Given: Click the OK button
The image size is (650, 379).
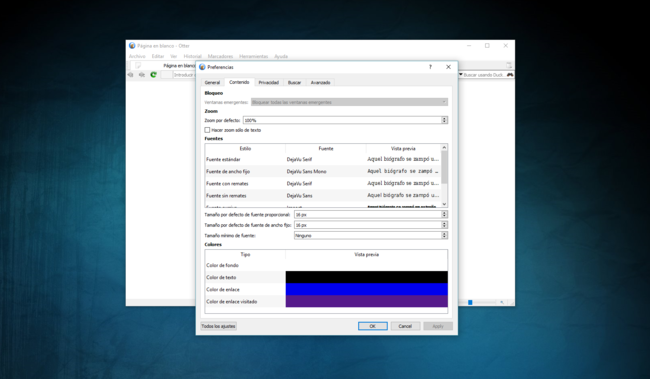Looking at the screenshot, I should pyautogui.click(x=373, y=326).
